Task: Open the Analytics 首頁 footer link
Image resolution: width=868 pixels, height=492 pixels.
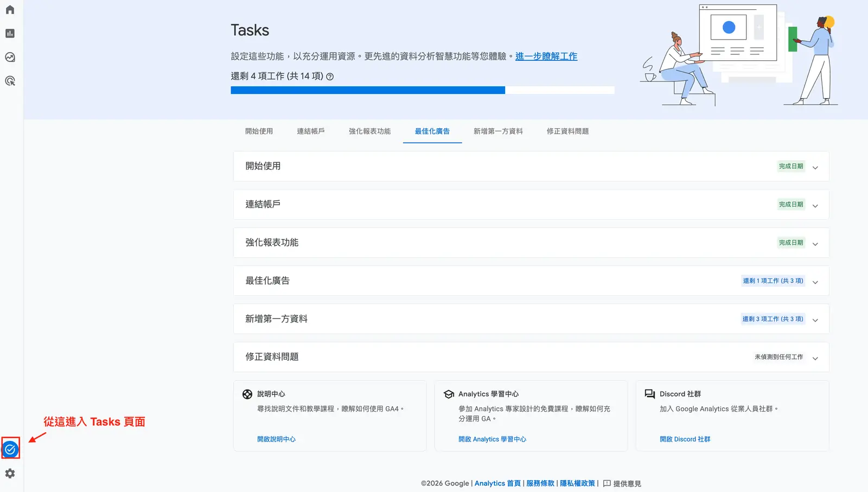Action: (x=497, y=483)
